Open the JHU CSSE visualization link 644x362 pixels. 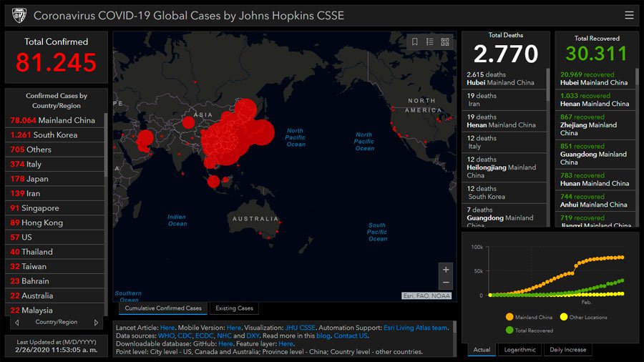tap(301, 328)
